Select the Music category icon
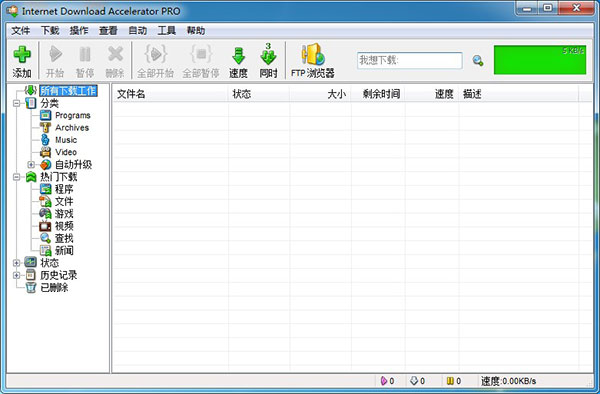 pos(45,140)
